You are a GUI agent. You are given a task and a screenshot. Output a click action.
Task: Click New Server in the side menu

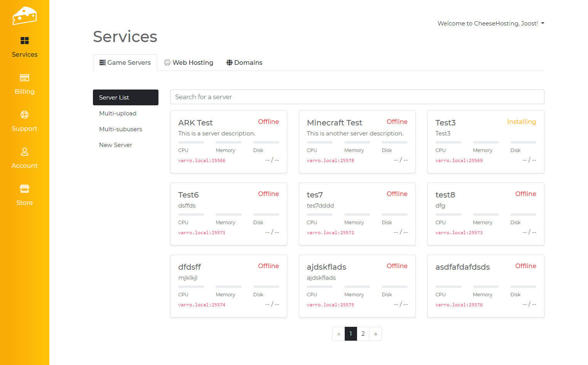pyautogui.click(x=115, y=145)
